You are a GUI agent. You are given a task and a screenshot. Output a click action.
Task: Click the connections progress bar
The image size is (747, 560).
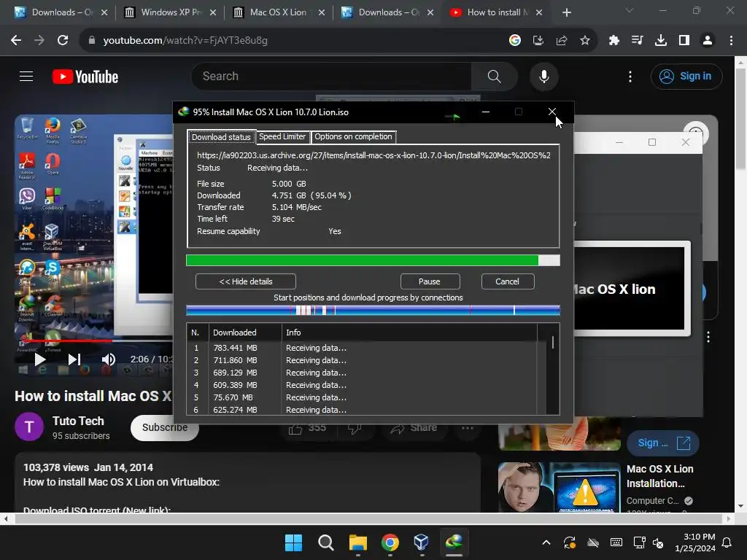point(373,311)
